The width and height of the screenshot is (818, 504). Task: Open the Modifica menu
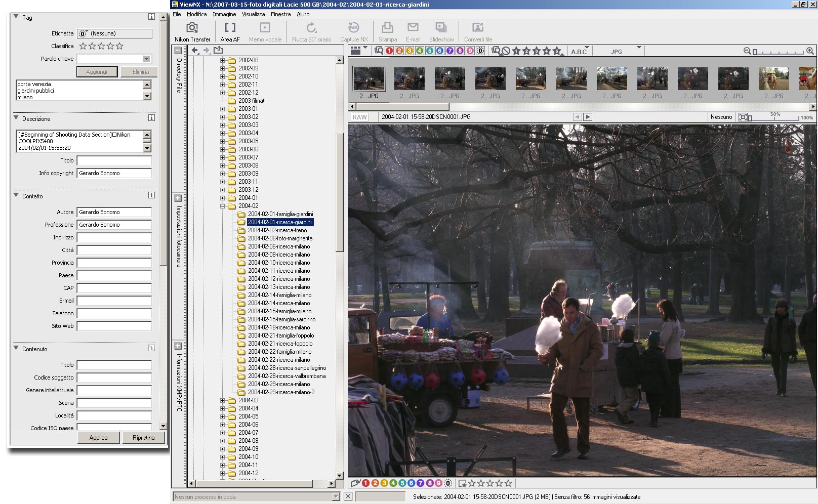pyautogui.click(x=196, y=14)
